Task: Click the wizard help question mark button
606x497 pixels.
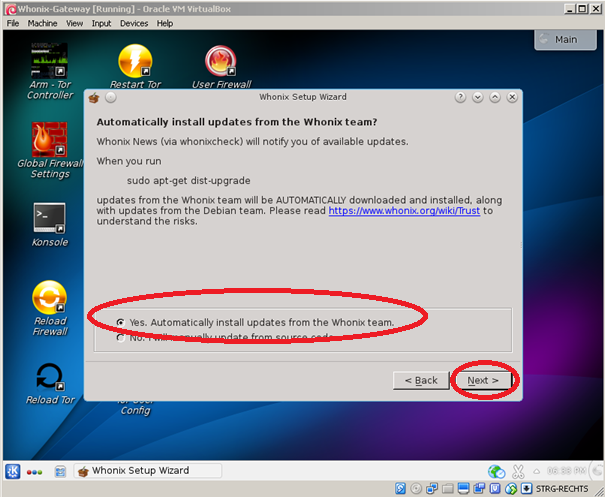Action: [460, 97]
